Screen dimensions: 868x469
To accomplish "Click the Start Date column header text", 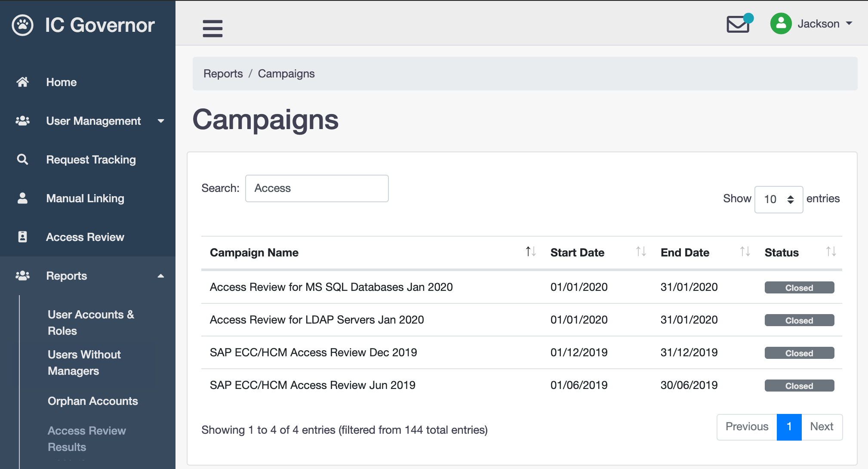I will pos(577,253).
